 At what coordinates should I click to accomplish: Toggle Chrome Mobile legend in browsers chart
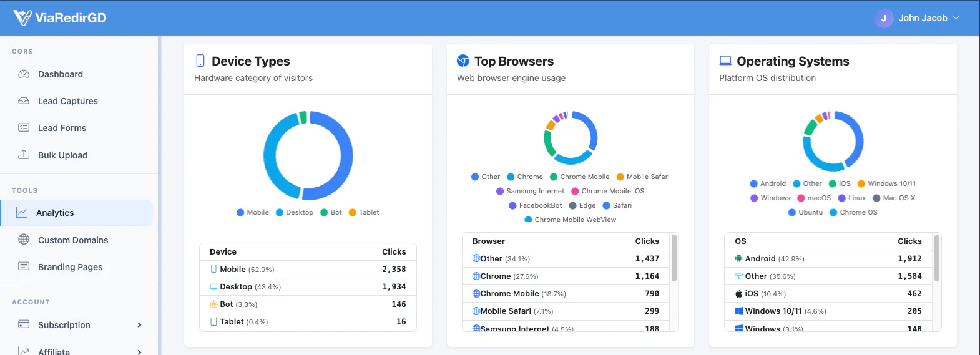[579, 177]
